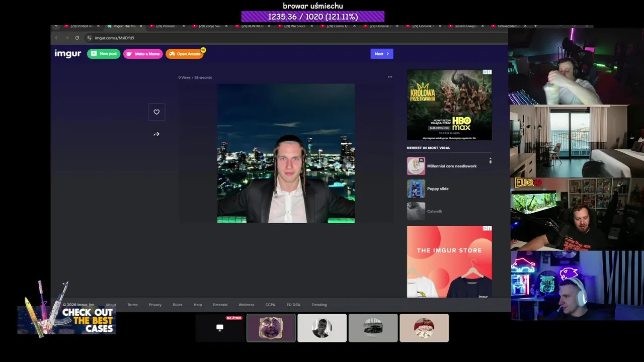Image resolution: width=644 pixels, height=362 pixels.
Task: Select the red hat avatar participant tile
Action: pos(424,328)
